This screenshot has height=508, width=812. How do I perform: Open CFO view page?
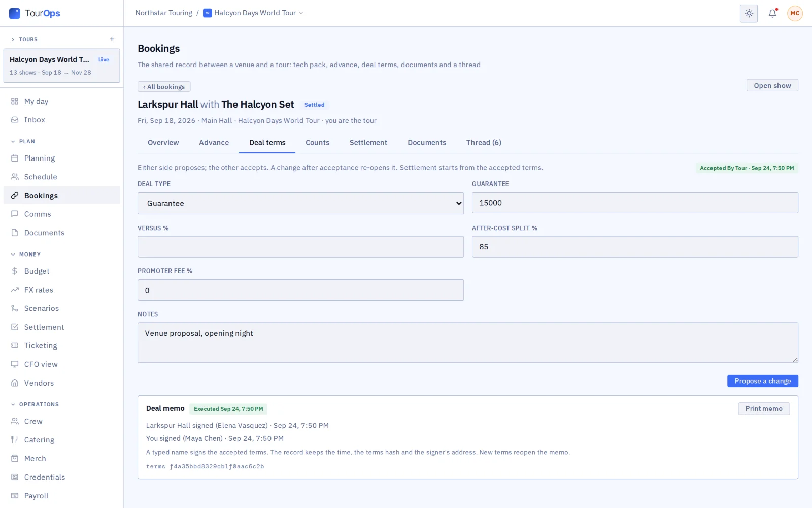click(x=62, y=364)
